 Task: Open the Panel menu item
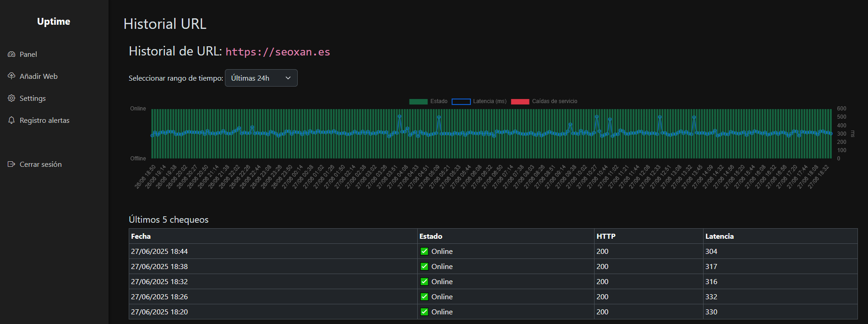pyautogui.click(x=28, y=54)
